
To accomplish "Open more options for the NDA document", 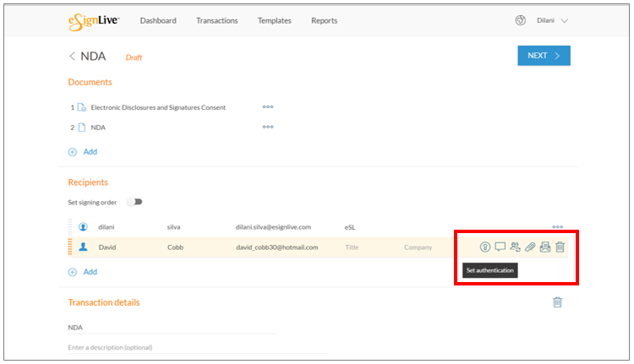I will click(x=268, y=127).
